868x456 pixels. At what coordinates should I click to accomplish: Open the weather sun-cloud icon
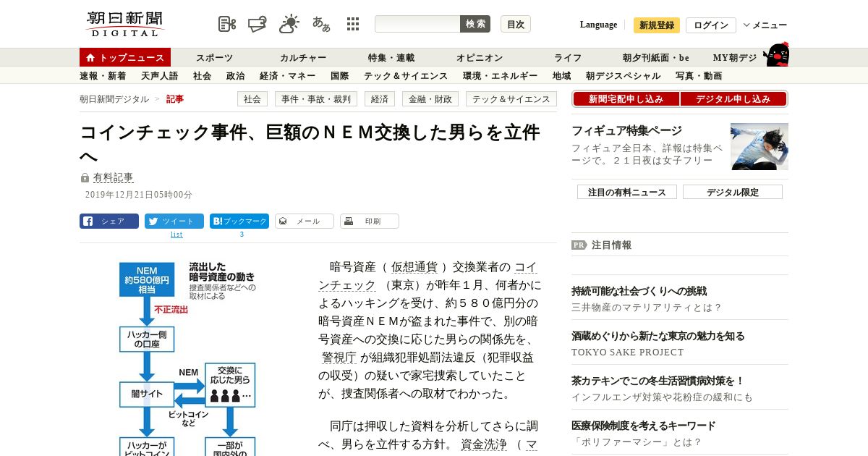(289, 24)
